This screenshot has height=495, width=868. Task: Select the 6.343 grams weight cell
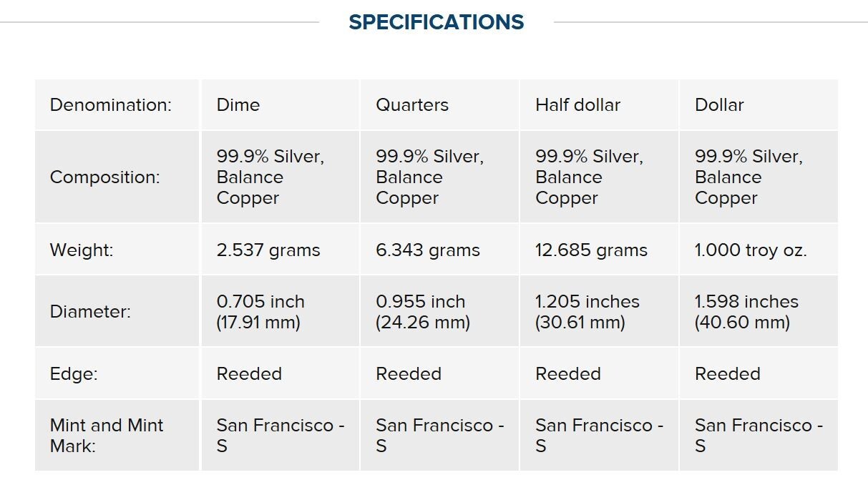point(428,250)
